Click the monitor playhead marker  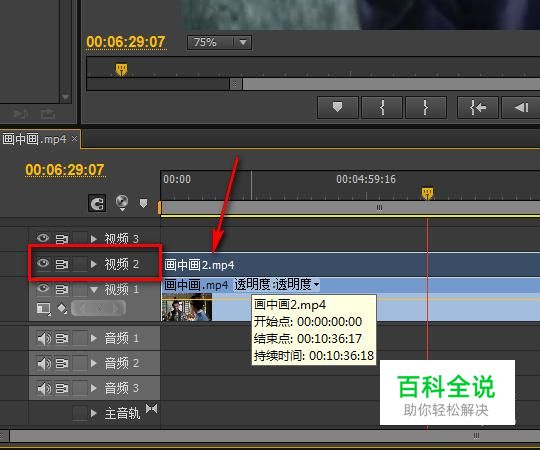point(121,69)
